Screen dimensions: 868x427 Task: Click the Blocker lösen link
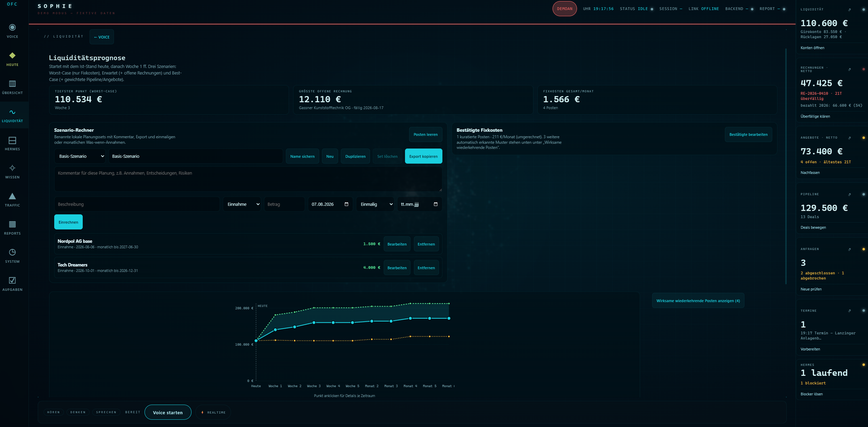point(812,394)
